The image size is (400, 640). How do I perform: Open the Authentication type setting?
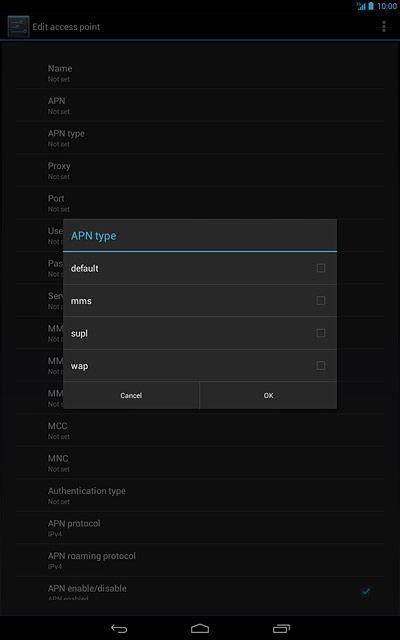coord(200,496)
